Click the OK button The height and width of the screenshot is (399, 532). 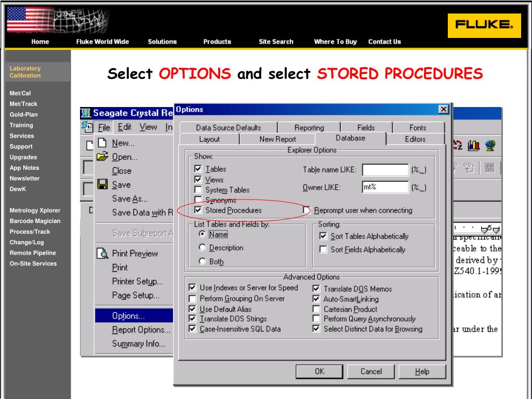click(x=320, y=371)
